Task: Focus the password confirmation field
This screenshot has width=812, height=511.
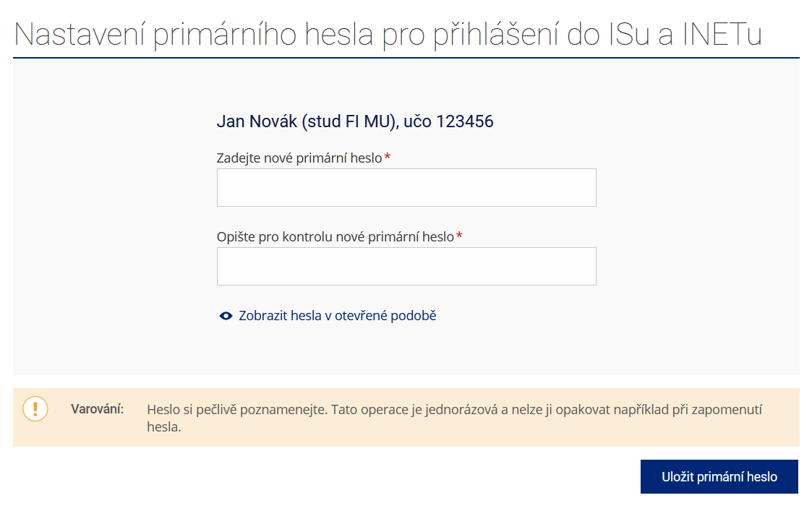Action: (x=406, y=266)
